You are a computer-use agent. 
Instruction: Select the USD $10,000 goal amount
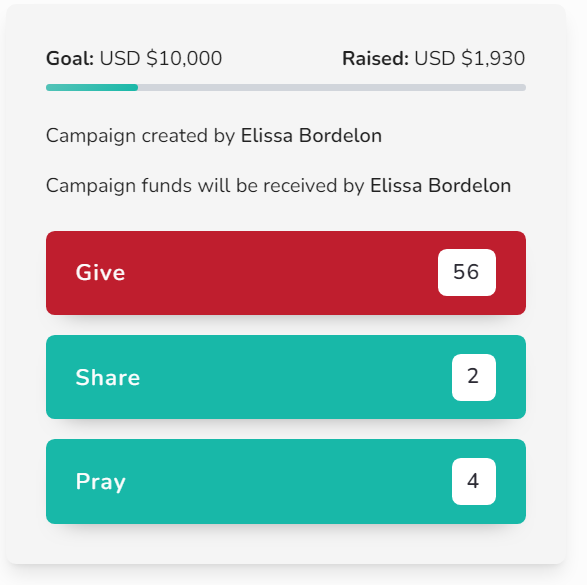point(161,58)
